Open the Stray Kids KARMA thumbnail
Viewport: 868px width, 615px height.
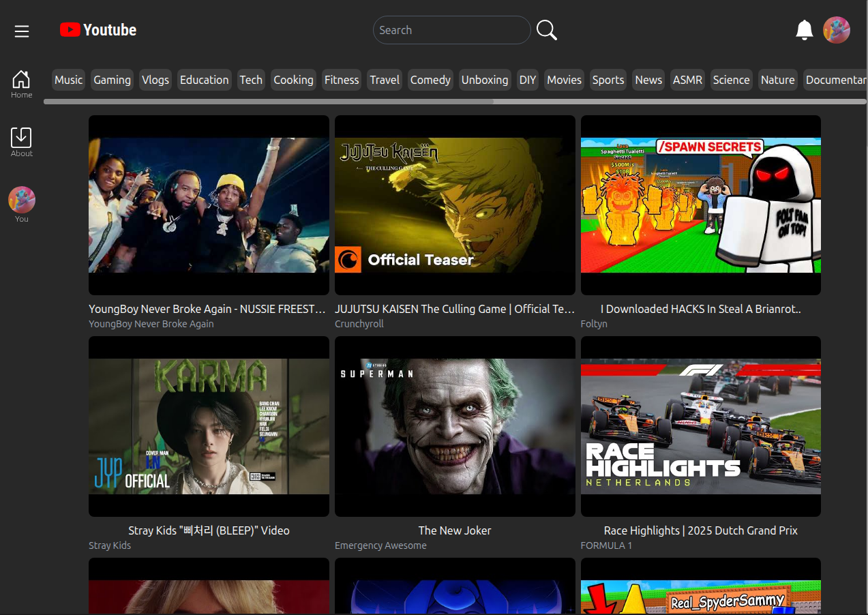(x=209, y=426)
